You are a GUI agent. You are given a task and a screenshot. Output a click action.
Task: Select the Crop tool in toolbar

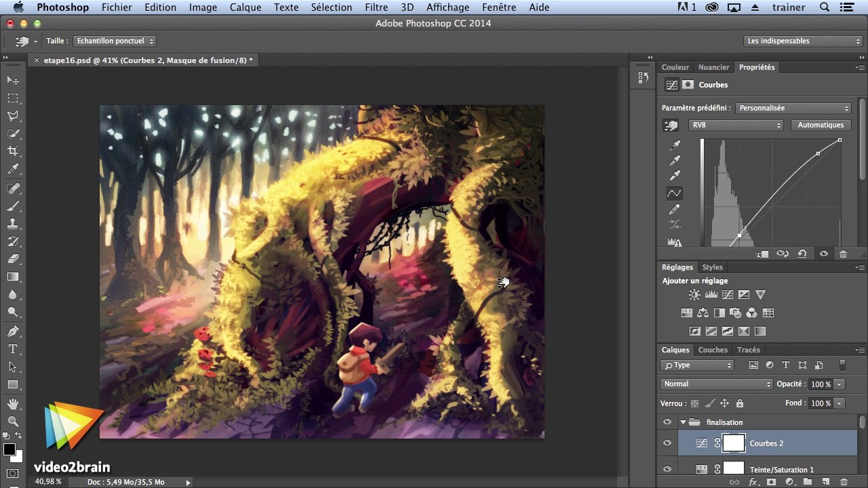click(13, 151)
